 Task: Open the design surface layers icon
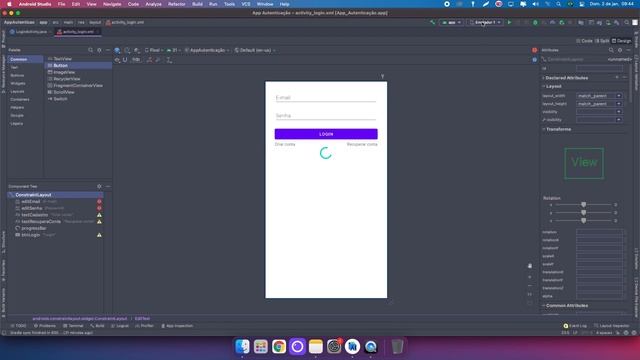coord(118,50)
